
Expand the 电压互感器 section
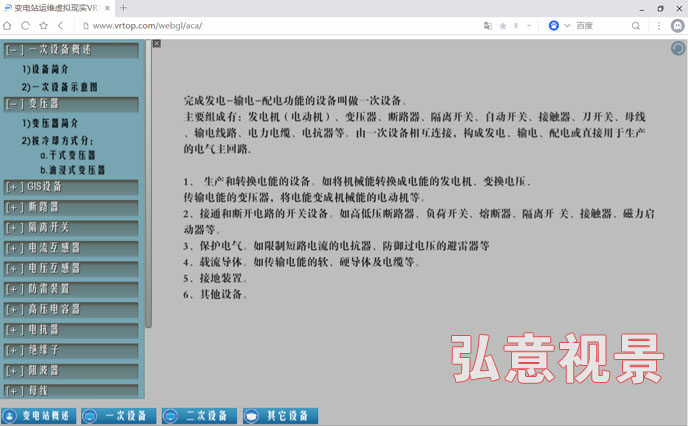tap(71, 268)
